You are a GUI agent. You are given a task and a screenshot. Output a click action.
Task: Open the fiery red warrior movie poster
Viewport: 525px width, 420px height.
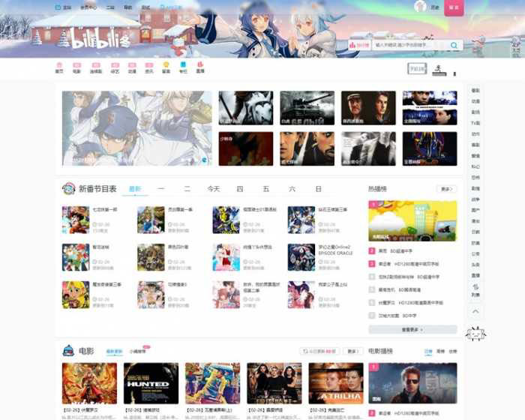(x=89, y=383)
